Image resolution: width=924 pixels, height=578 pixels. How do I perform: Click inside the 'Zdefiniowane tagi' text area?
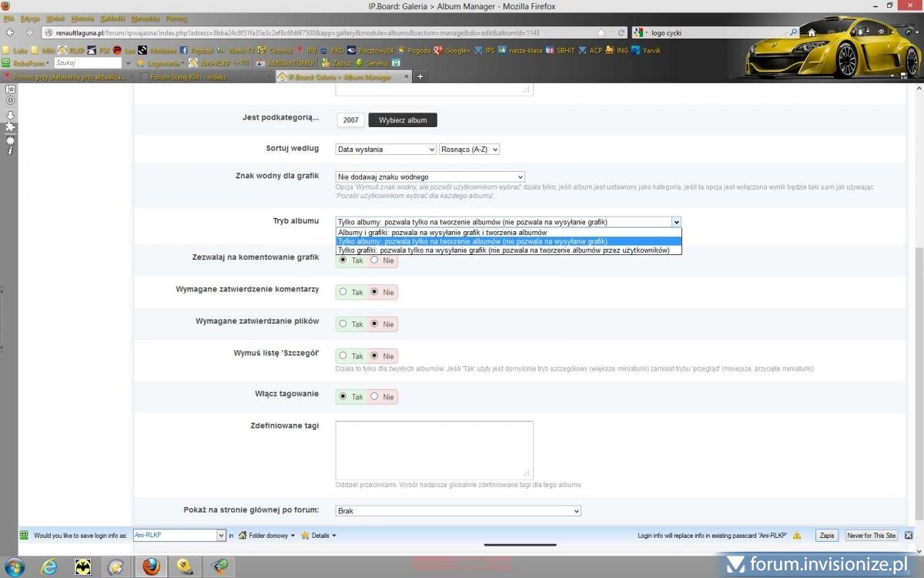pos(434,449)
